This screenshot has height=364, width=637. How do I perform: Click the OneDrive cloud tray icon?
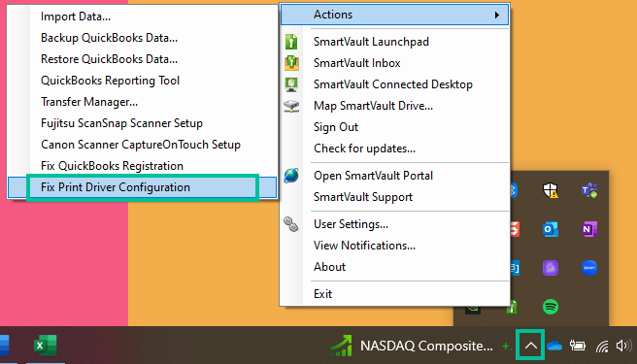(x=554, y=346)
